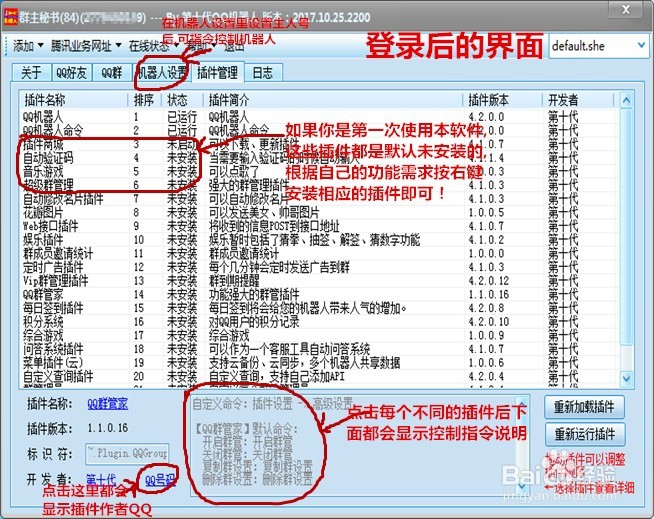654x519 pixels.
Task: Click version 4.2.0.10 cell
Action: coord(488,322)
